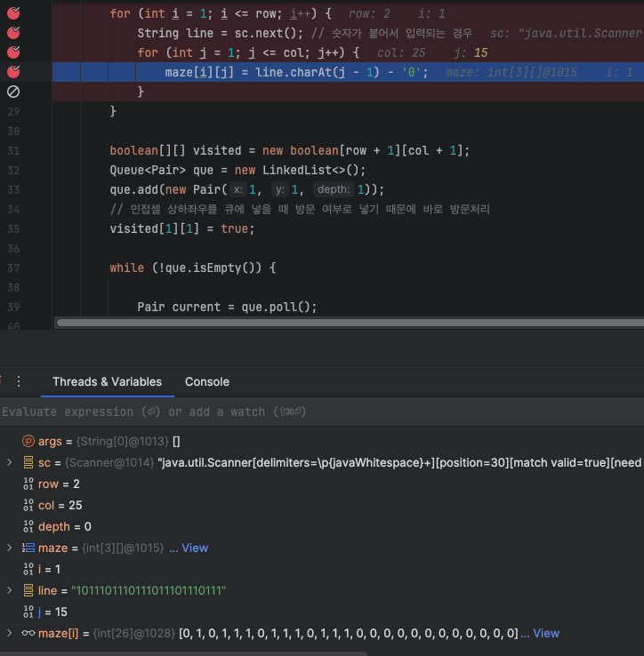Toggle breakpoint on String line = sc.next() line
This screenshot has width=644, height=656.
point(13,33)
